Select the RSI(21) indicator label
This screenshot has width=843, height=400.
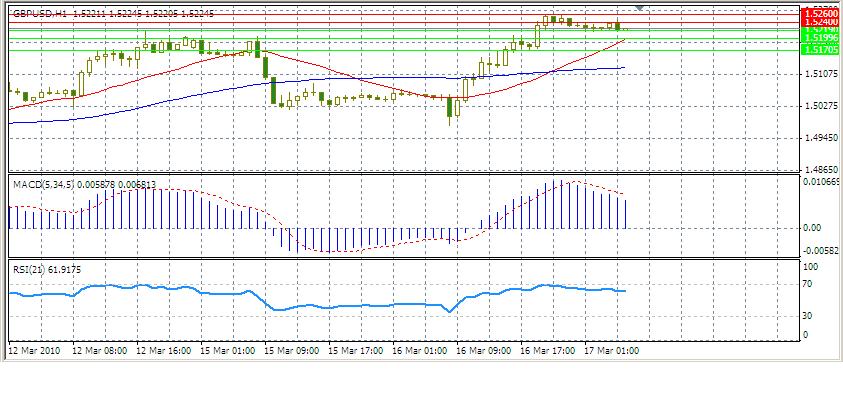[26, 269]
